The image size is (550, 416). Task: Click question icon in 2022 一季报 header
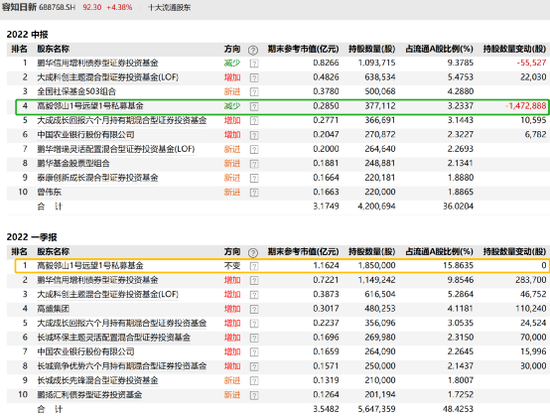pos(253,253)
